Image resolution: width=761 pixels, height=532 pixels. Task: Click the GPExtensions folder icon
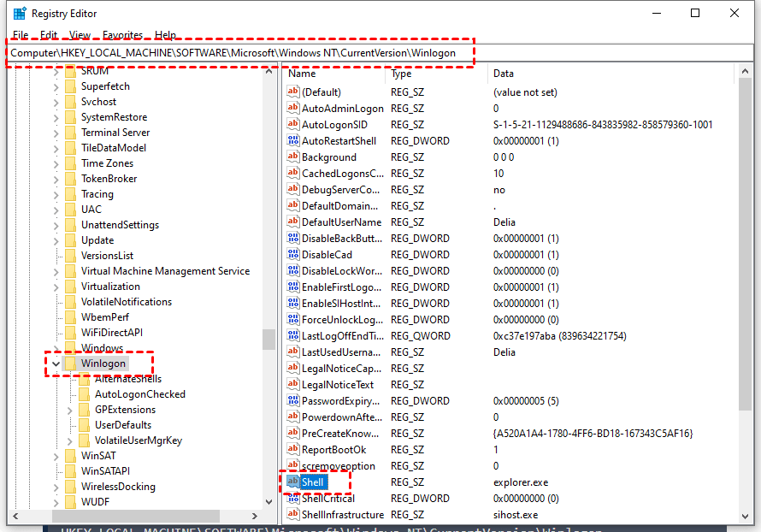point(84,409)
